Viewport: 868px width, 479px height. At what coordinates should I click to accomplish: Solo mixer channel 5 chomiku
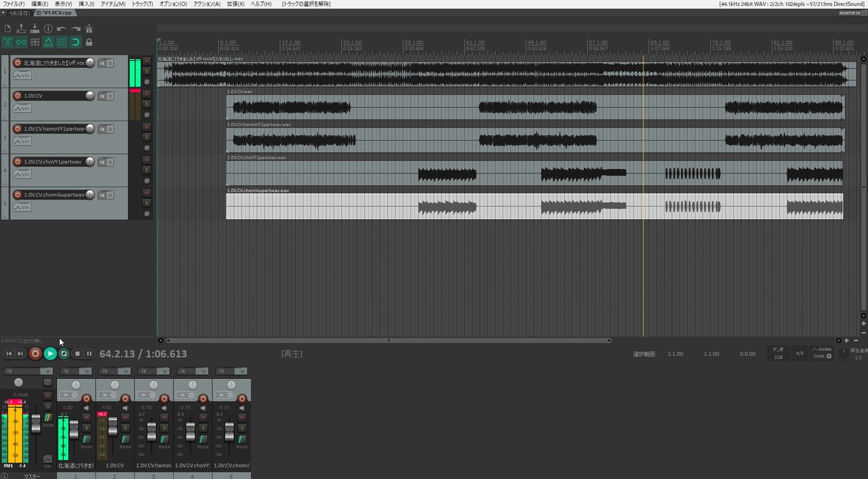click(x=241, y=427)
